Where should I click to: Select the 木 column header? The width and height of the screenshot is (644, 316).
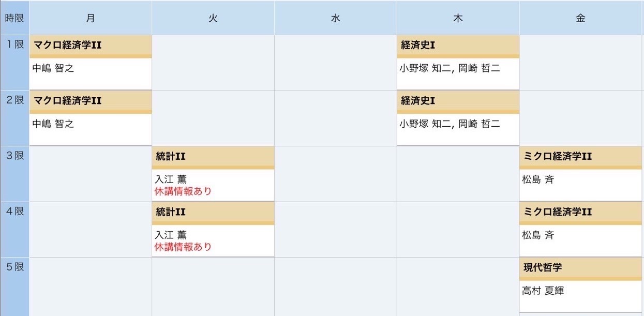(x=458, y=18)
